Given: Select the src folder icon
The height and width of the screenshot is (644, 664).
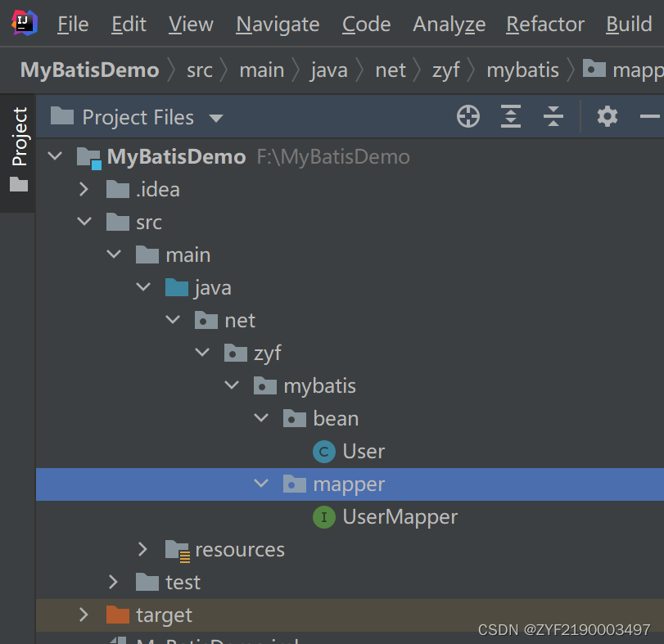Looking at the screenshot, I should (118, 222).
